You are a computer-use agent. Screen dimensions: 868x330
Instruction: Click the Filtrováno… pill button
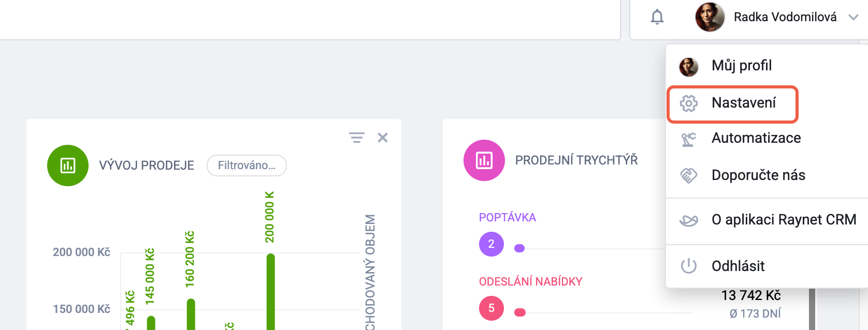coord(247,166)
